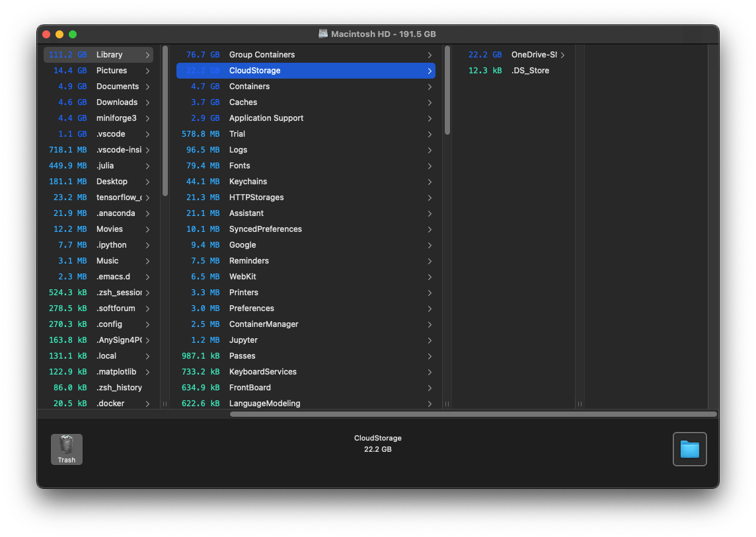Select the Passes folder
This screenshot has width=756, height=537.
306,356
